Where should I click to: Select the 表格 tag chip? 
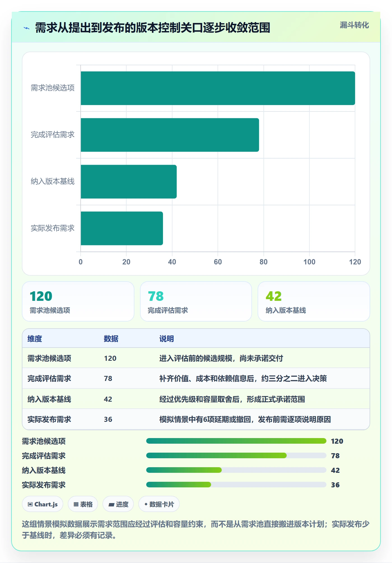(83, 504)
